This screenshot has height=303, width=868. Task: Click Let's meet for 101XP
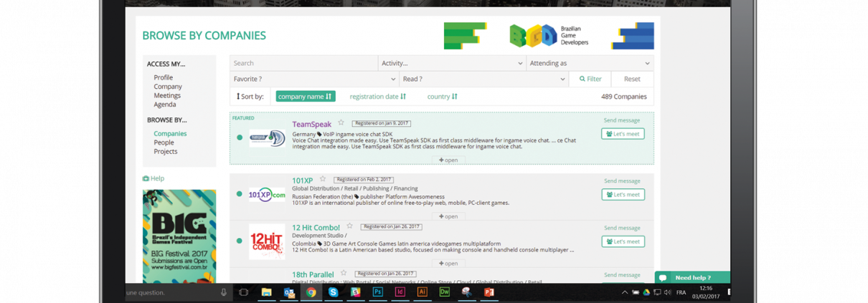click(x=623, y=194)
